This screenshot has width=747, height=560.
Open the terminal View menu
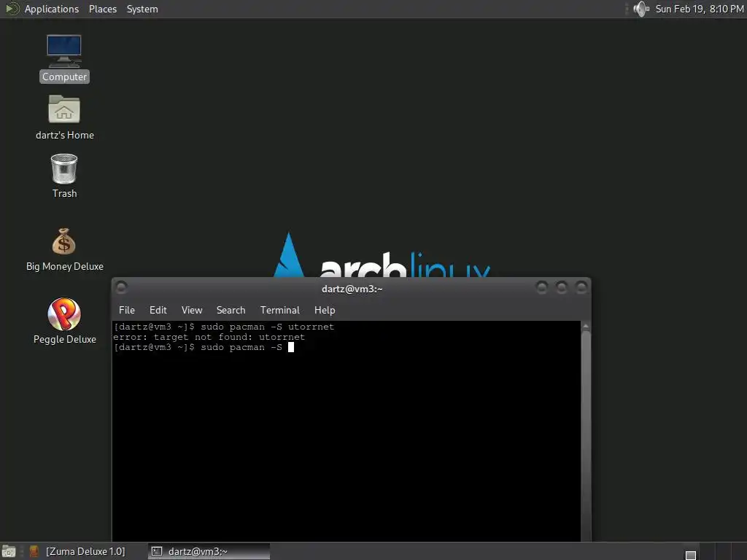click(x=192, y=310)
